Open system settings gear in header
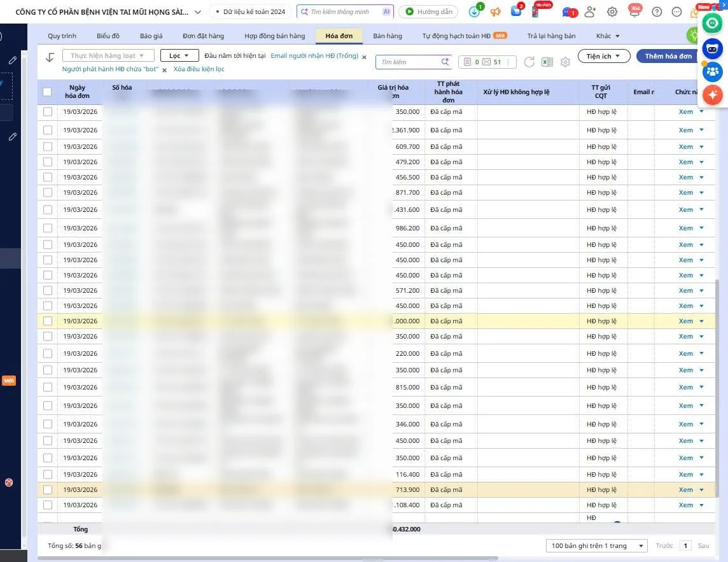 pyautogui.click(x=612, y=11)
